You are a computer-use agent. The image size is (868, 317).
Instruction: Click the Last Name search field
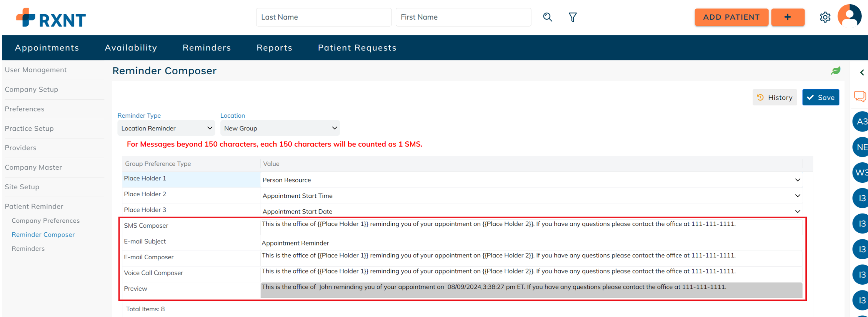323,17
